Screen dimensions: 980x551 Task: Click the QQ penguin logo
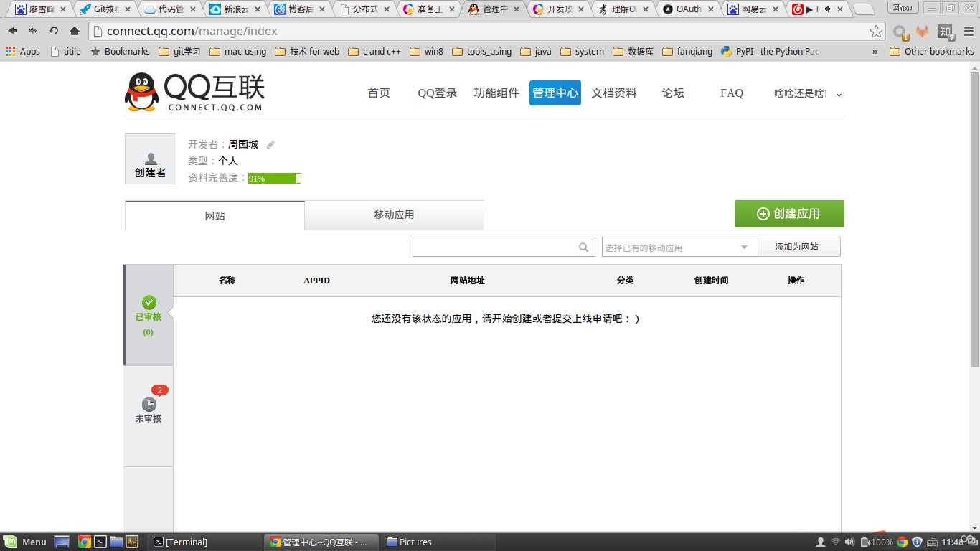(141, 92)
